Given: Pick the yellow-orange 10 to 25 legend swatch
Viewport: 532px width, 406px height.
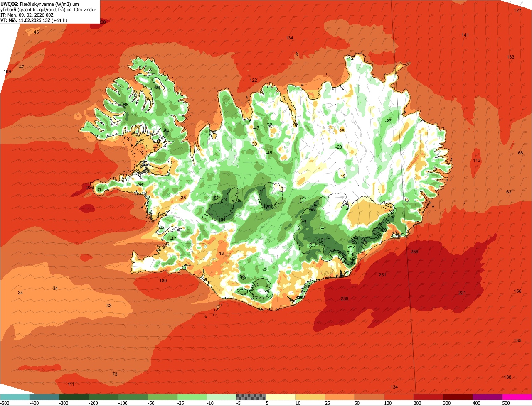Looking at the screenshot, I should pyautogui.click(x=310, y=397).
